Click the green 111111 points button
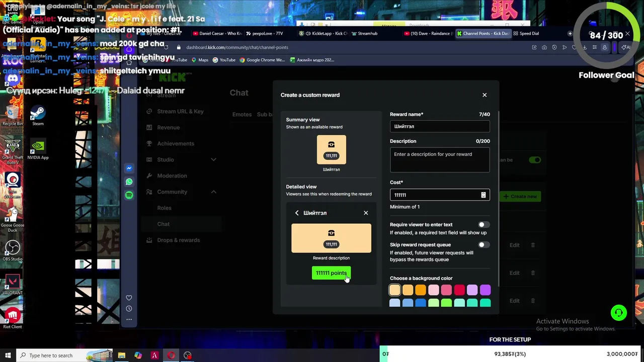Viewport: 644px width, 362px height. click(x=331, y=273)
